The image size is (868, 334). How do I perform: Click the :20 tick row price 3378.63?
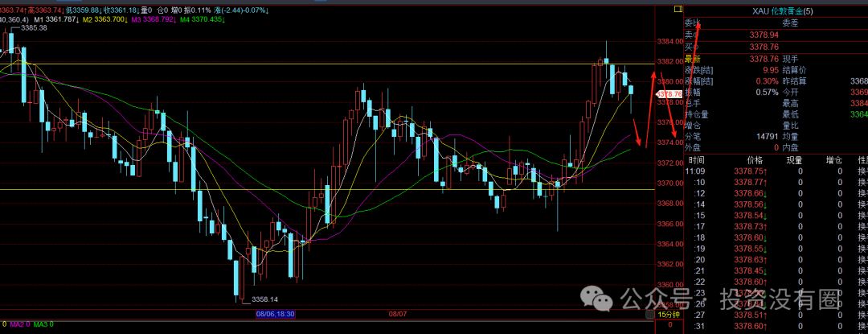pyautogui.click(x=750, y=260)
